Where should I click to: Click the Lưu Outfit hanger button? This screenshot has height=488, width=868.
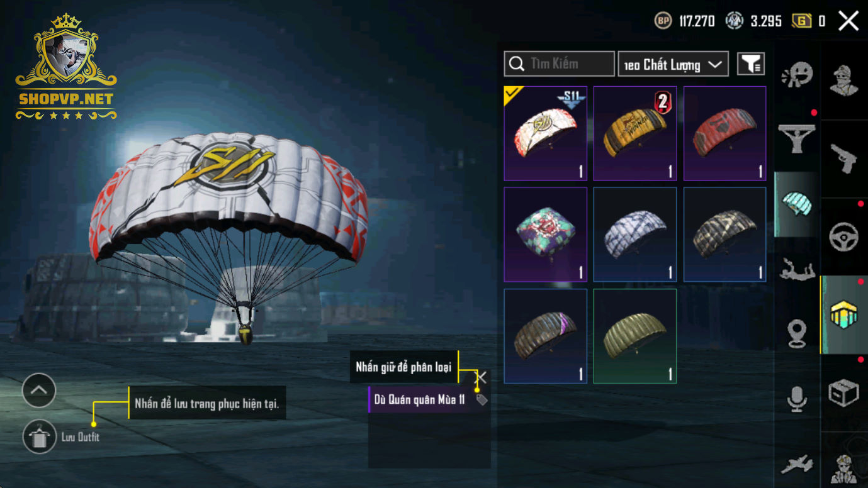click(x=39, y=436)
